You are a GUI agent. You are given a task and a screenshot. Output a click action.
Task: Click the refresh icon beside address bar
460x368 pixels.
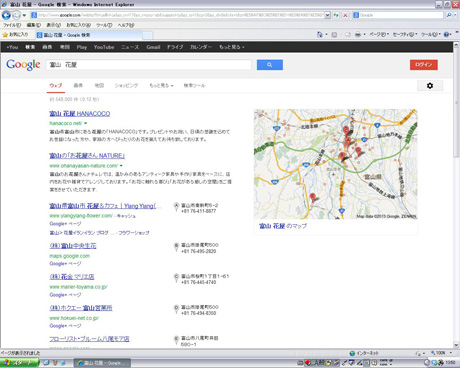(x=336, y=15)
